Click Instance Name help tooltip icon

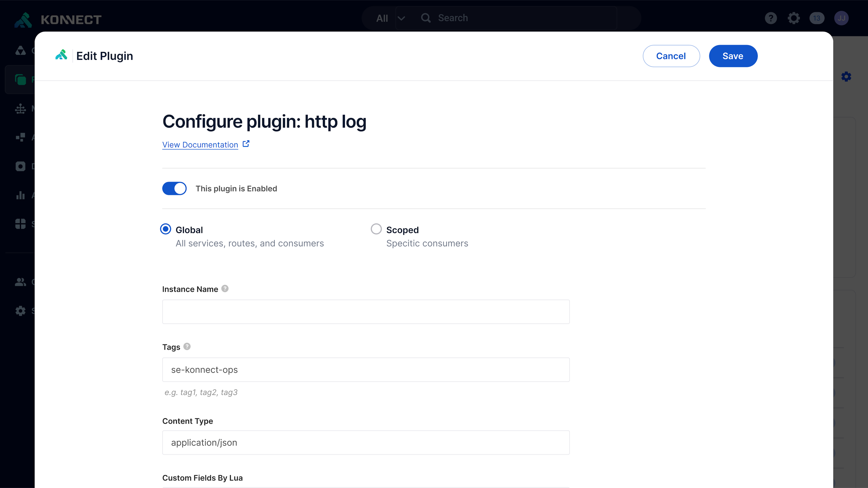pyautogui.click(x=225, y=289)
